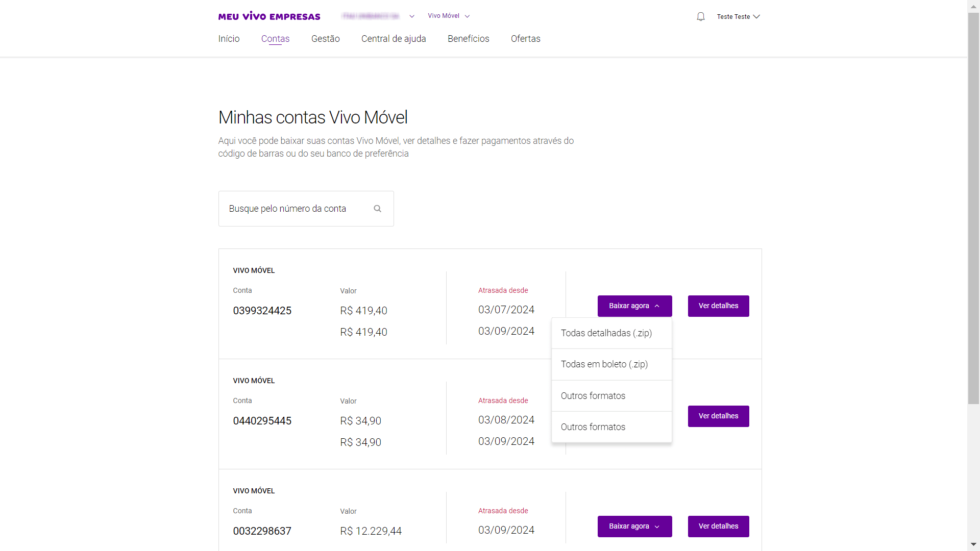Screen dimensions: 980x551
Task: Click overdue date 03/07/2024
Action: coord(506,310)
